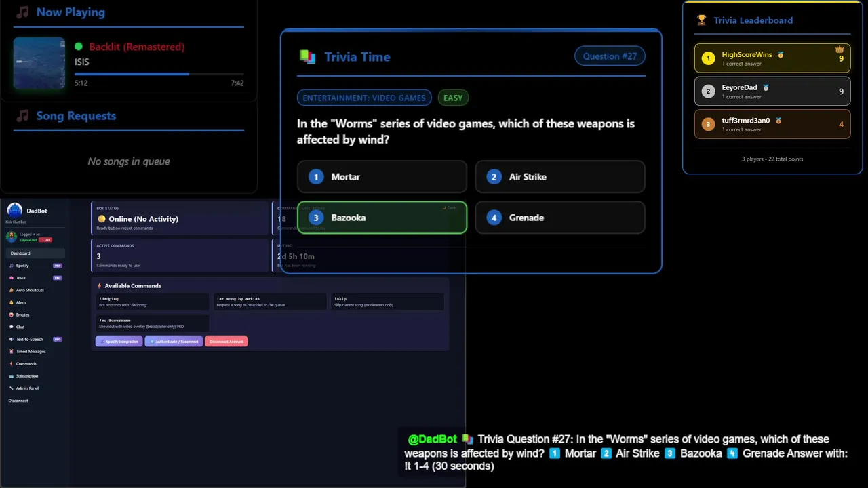Click the PRO badge next to Text-to-Speech
Viewport: 868px width, 488px height.
click(58, 339)
